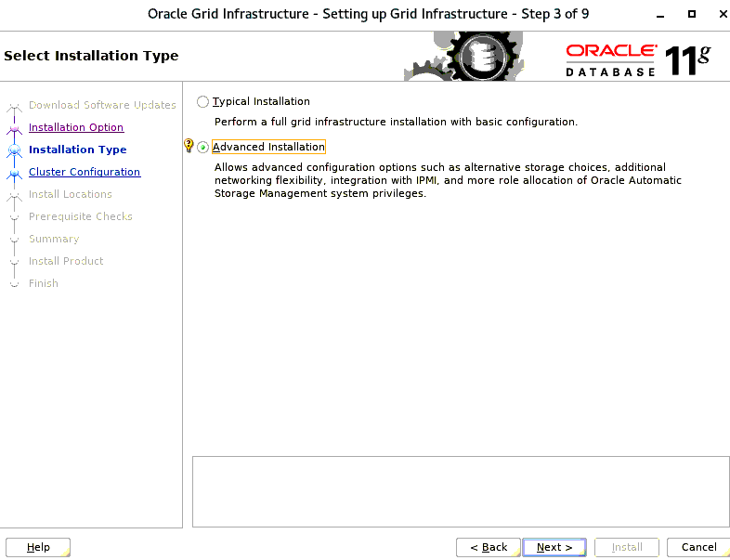Cancel the Grid Infrastructure installation

(x=698, y=547)
